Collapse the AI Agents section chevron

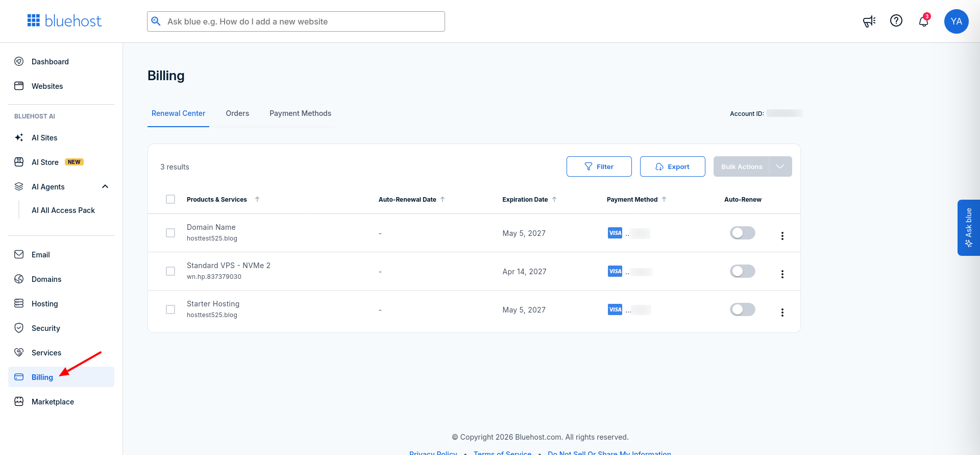(105, 186)
